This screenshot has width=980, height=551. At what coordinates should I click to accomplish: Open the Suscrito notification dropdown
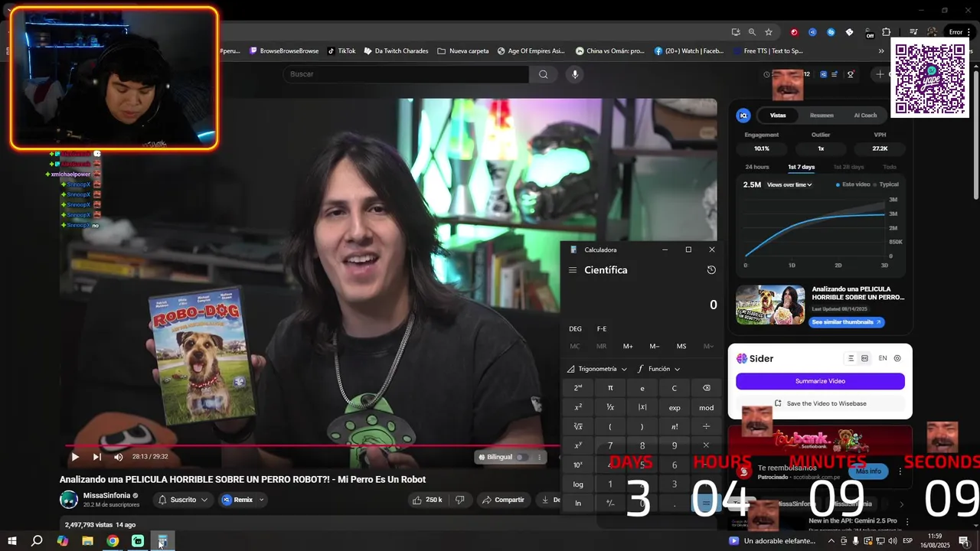coord(184,500)
